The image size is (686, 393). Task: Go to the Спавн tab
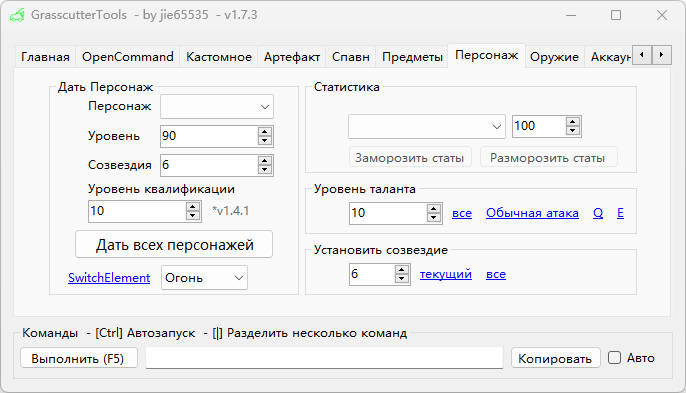(x=351, y=57)
